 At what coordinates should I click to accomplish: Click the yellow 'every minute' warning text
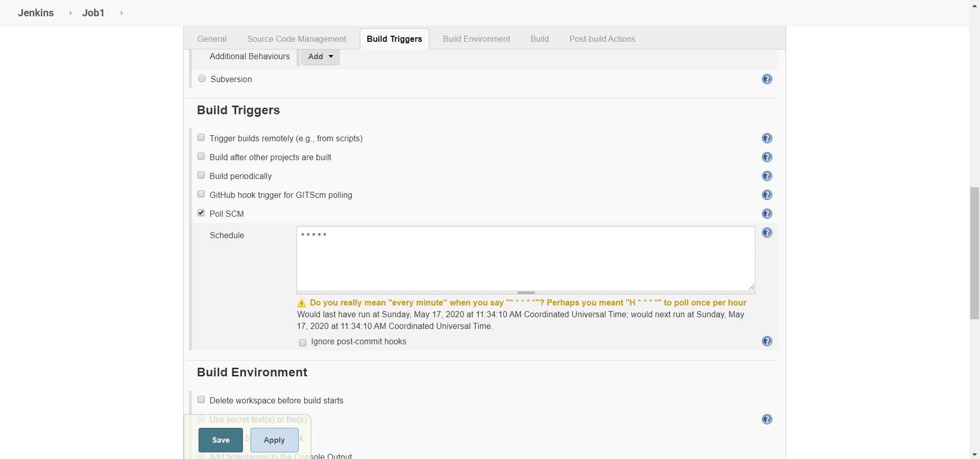point(528,302)
